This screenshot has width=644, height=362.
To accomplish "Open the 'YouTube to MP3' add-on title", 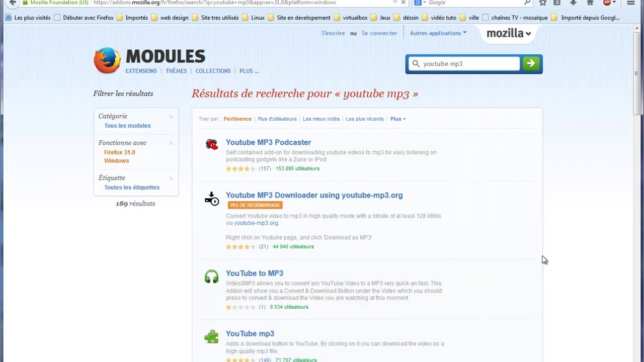I will [x=255, y=273].
